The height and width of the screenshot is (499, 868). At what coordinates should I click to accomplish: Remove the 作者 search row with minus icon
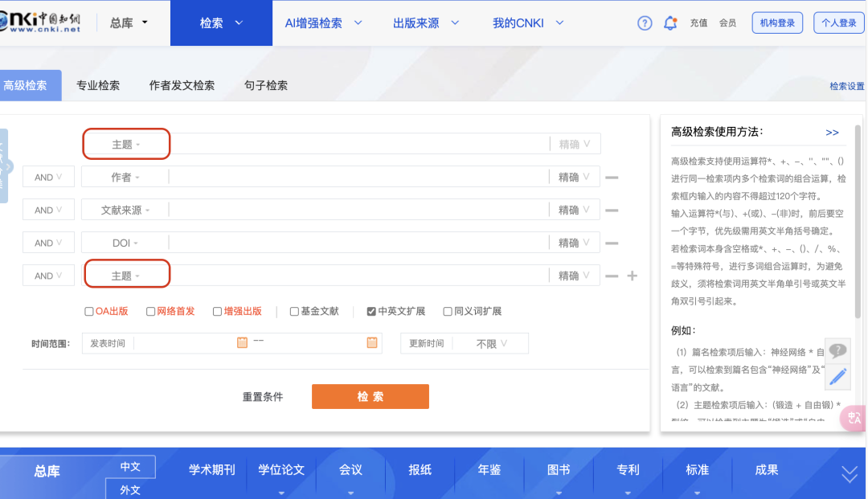click(612, 178)
